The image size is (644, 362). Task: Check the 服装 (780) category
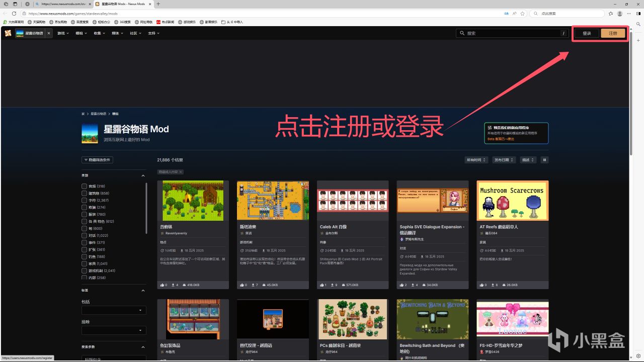coord(84,214)
